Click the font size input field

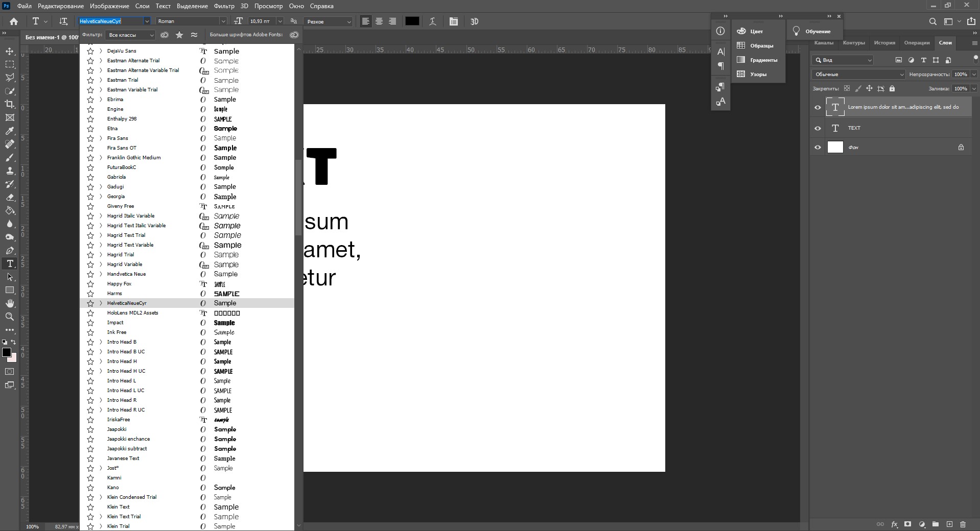pos(261,21)
